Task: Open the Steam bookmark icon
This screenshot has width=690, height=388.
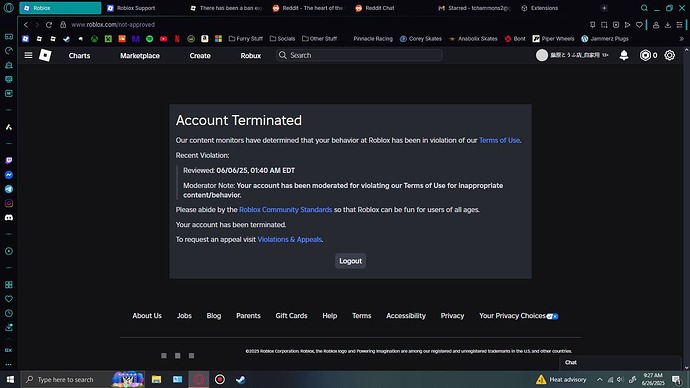Action: pyautogui.click(x=66, y=39)
